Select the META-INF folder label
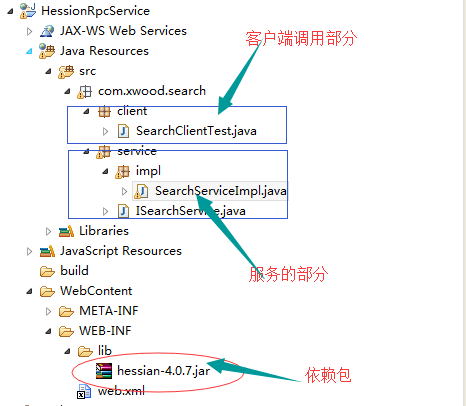 click(109, 311)
